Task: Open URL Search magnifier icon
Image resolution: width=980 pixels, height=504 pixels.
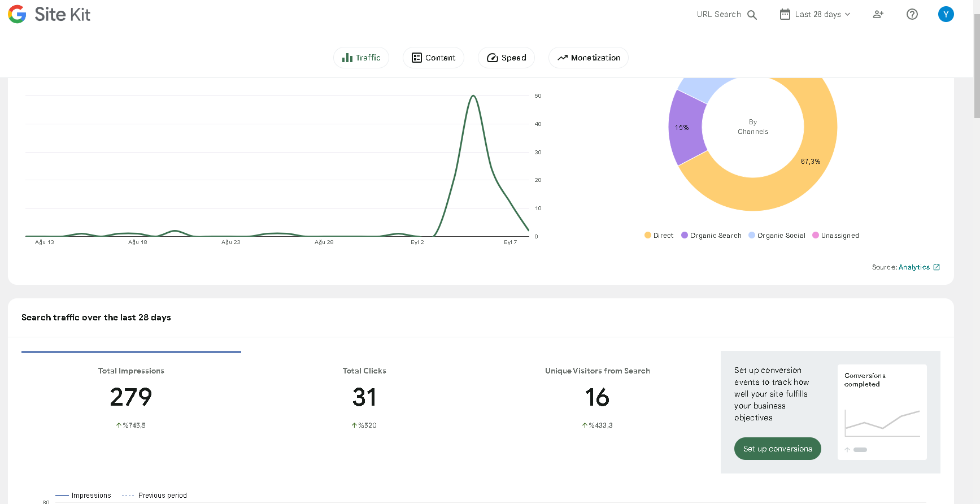Action: tap(752, 15)
